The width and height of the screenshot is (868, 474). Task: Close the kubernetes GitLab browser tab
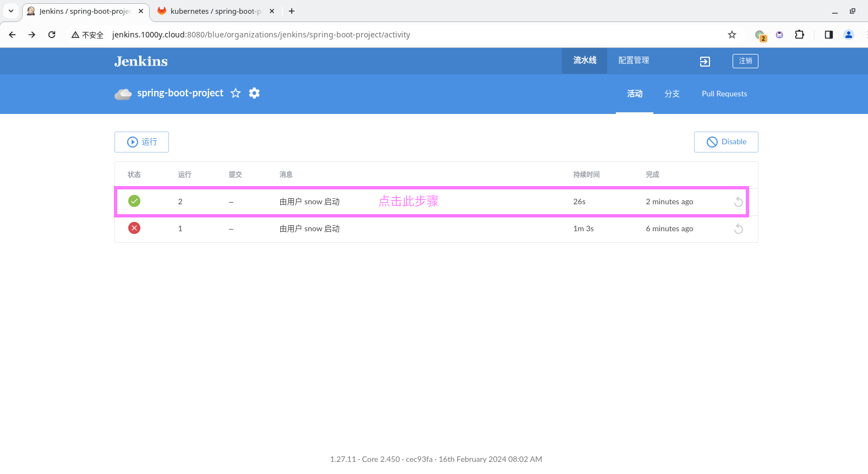(x=272, y=11)
